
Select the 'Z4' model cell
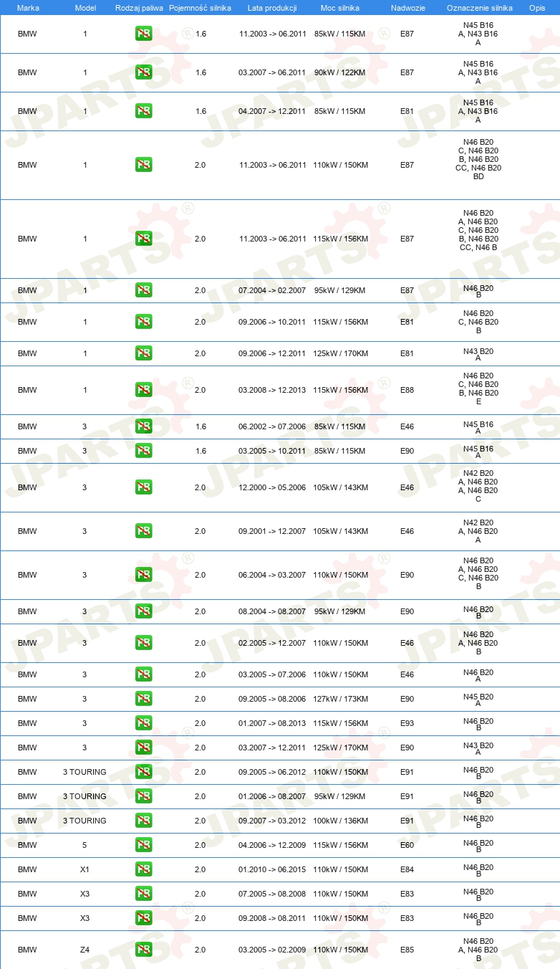(x=85, y=950)
